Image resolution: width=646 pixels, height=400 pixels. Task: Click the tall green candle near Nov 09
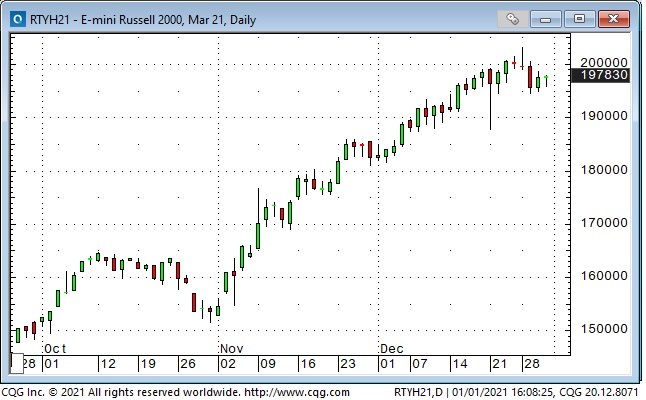point(258,219)
